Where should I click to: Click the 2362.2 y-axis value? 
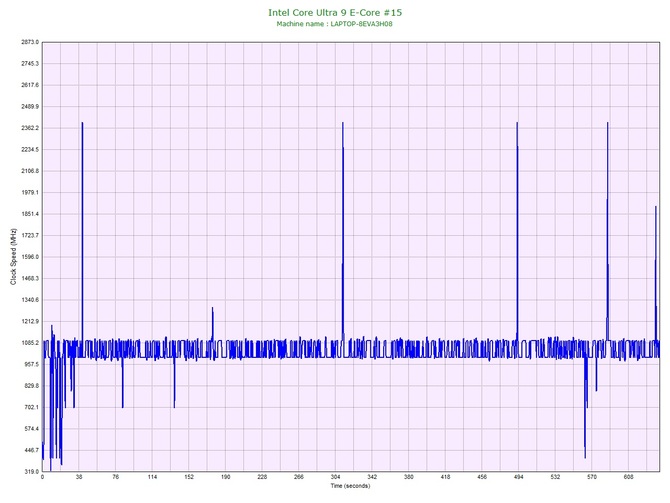click(x=30, y=128)
